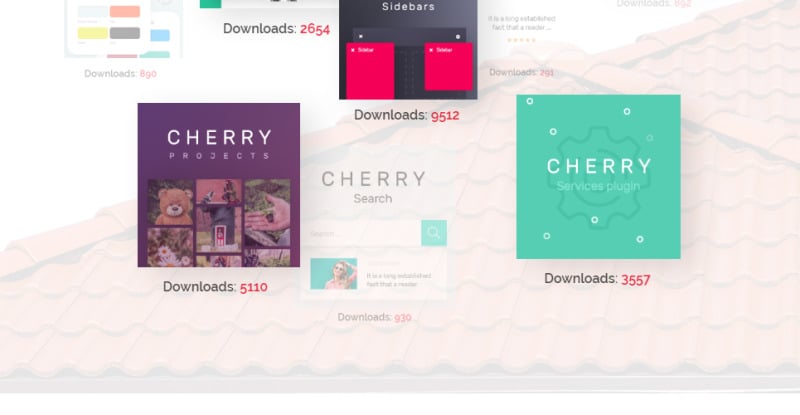Viewport: 800px width, 415px height.
Task: Select the hand holding plant photo
Action: point(267,212)
